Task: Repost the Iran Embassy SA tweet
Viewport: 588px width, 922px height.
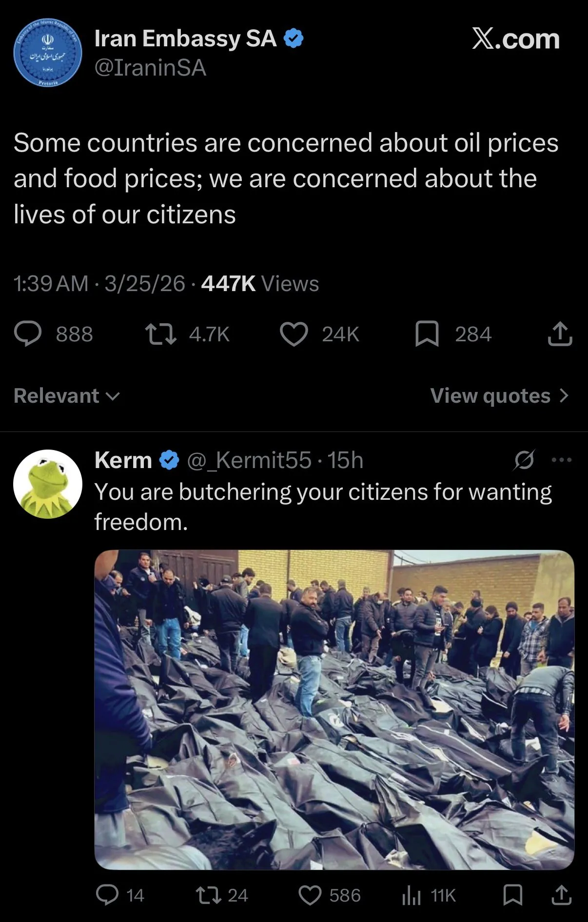Action: point(161,334)
